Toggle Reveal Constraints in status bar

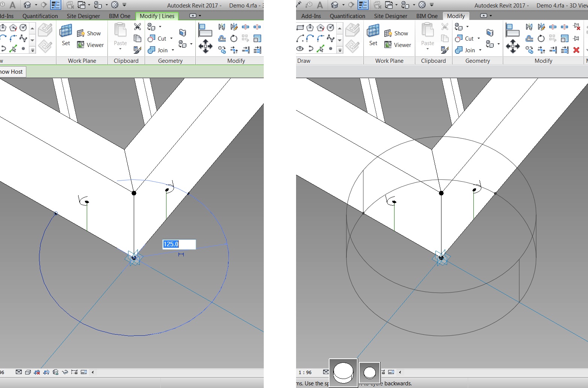tap(74, 372)
